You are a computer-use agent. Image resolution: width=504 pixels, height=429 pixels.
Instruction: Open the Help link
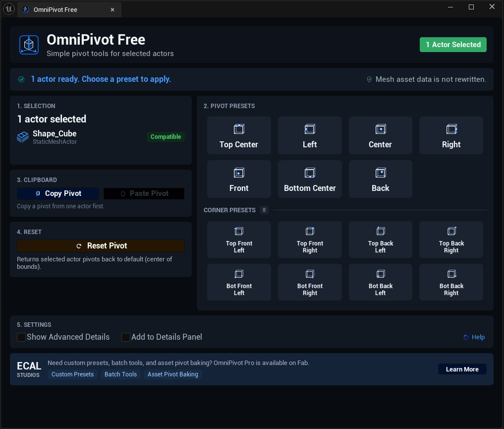(x=474, y=337)
